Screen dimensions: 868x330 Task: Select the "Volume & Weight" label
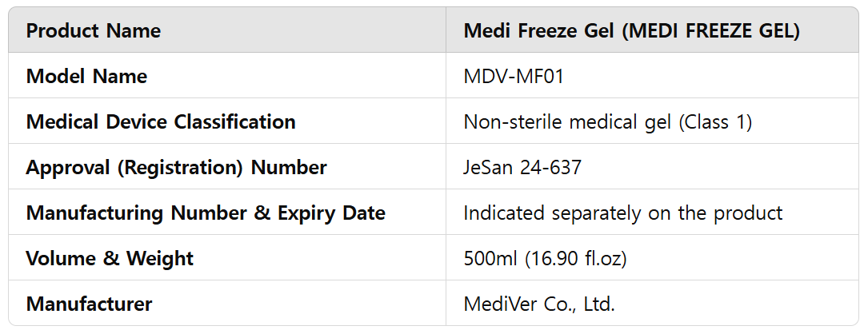point(110,259)
